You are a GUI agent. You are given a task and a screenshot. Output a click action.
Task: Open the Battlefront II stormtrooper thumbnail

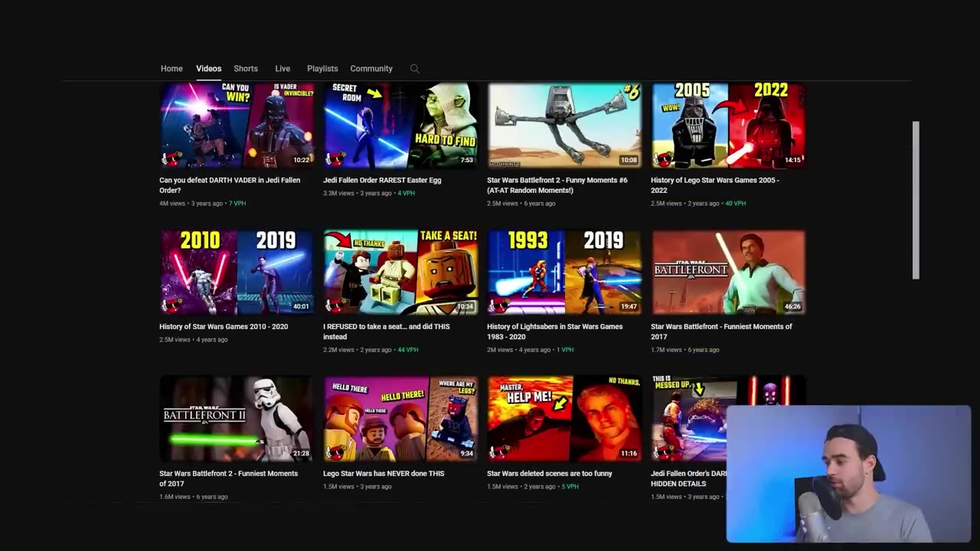(x=237, y=419)
